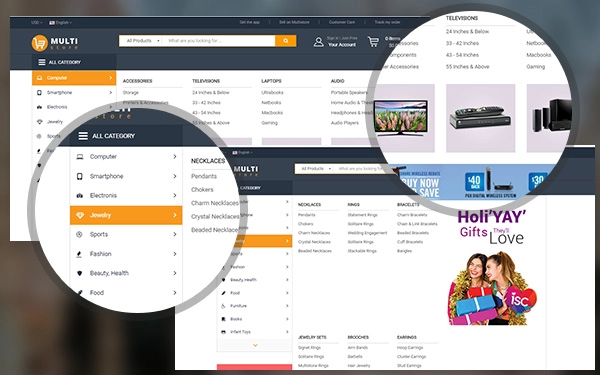This screenshot has width=600, height=375.
Task: Click the black speaker system product thumbnail
Action: coord(550,118)
